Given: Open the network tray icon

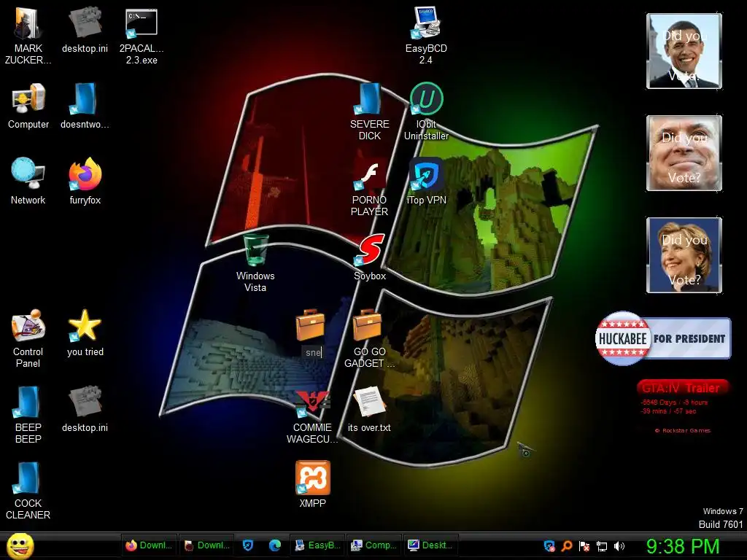Looking at the screenshot, I should [602, 546].
